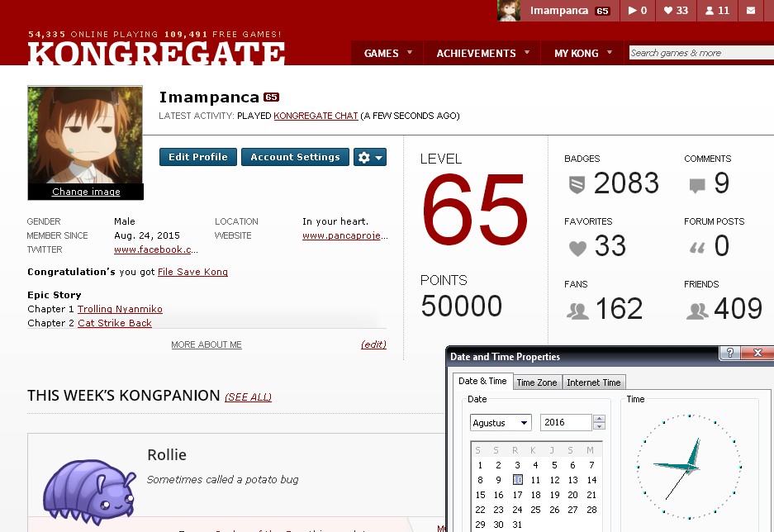774x532 pixels.
Task: Click the Change image link on avatar
Action: [86, 192]
